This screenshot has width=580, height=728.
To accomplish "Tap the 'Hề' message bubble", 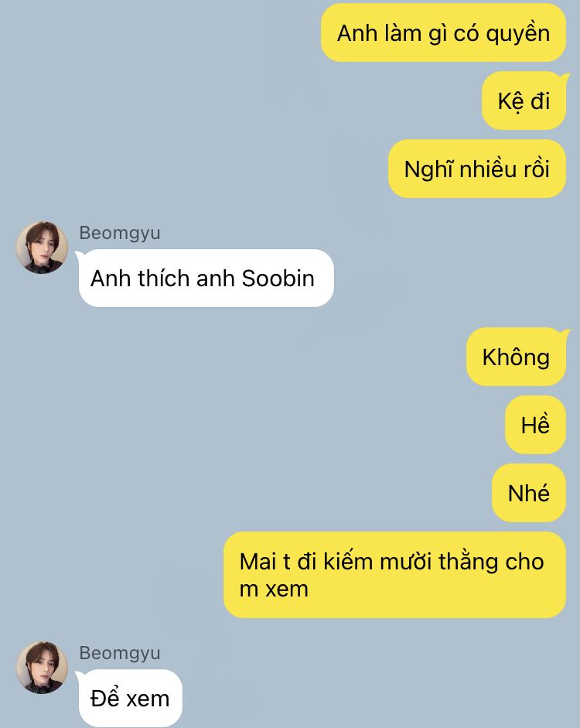I will click(535, 425).
